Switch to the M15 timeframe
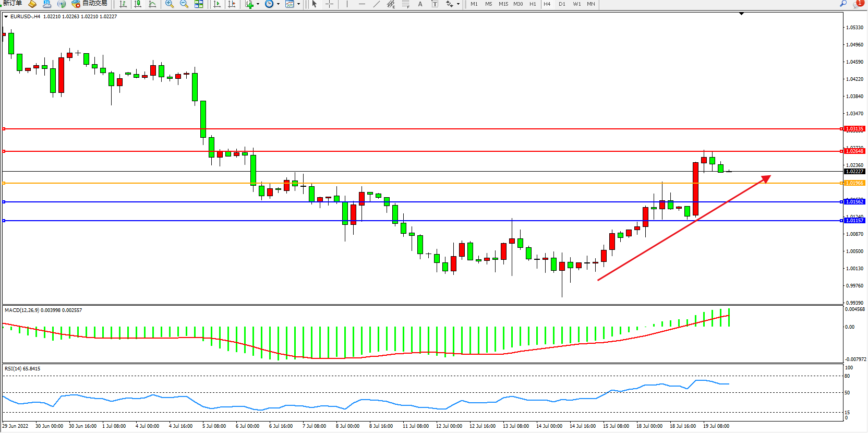This screenshot has height=433, width=868. tap(503, 4)
